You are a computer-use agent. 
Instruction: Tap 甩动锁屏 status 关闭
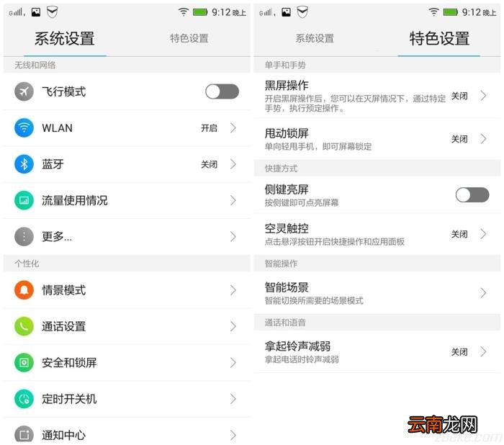pos(459,139)
